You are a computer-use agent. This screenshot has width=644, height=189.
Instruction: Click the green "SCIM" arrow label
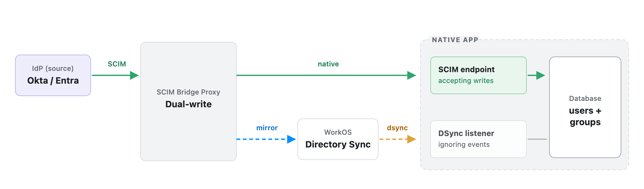[x=117, y=64]
